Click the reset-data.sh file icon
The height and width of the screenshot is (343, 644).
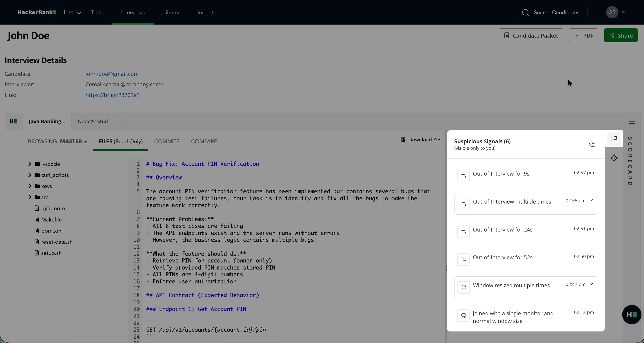tap(37, 242)
